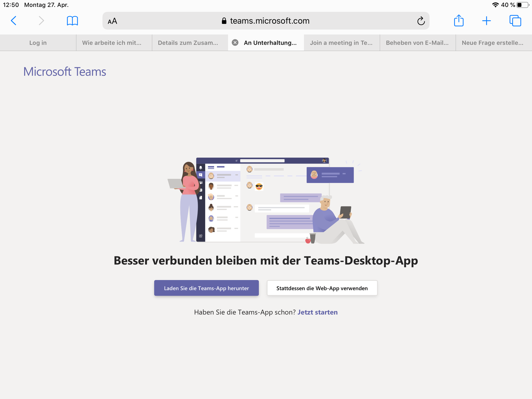Tap the Teams desktop app illustration
The image size is (532, 399).
pyautogui.click(x=266, y=200)
